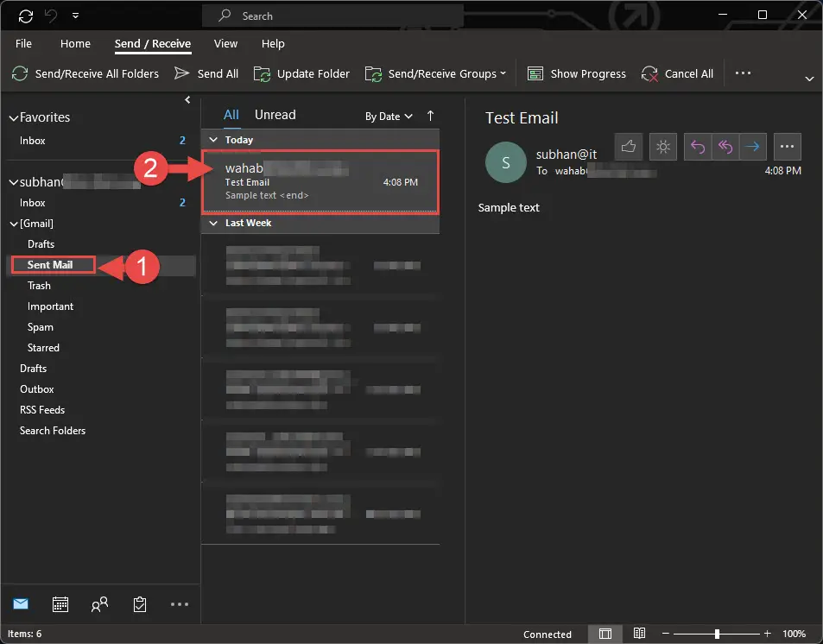This screenshot has width=823, height=644.
Task: Click Send/Receive All Folders button
Action: point(85,74)
